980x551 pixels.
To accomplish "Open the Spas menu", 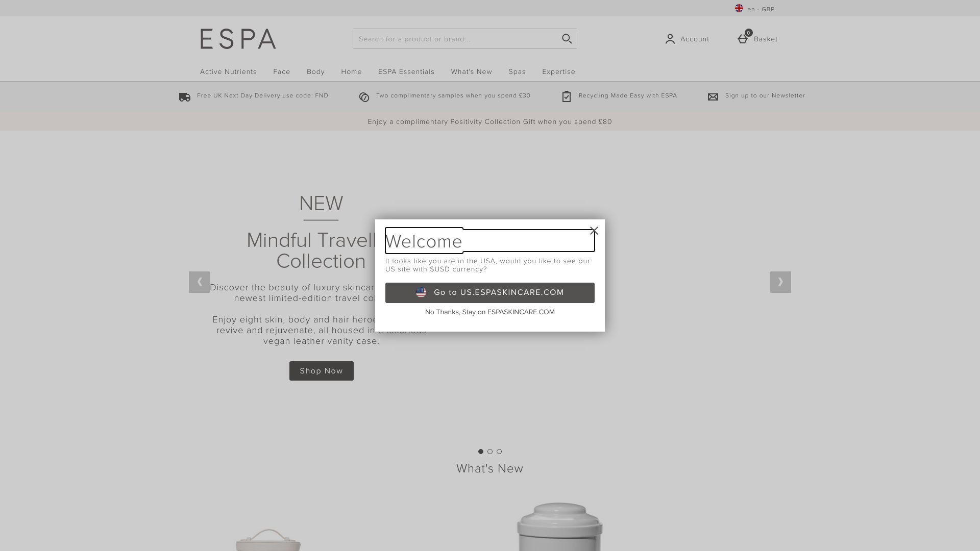I will 517,72.
